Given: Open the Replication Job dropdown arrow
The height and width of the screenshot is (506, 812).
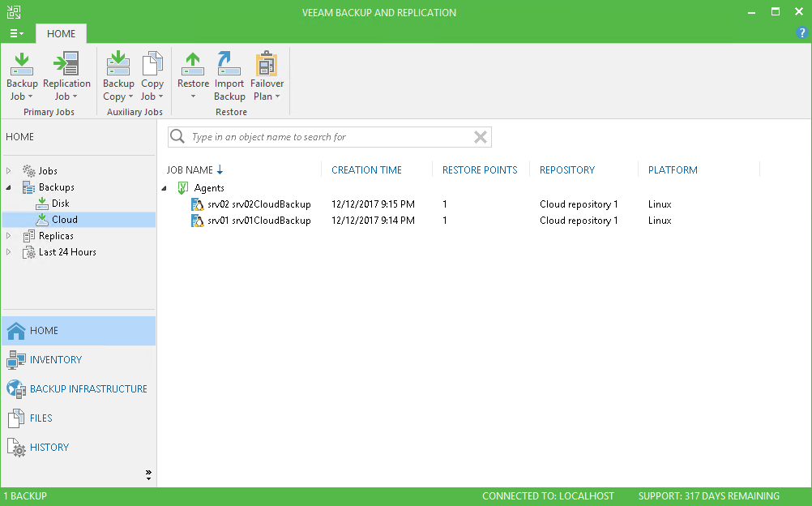Looking at the screenshot, I should (x=75, y=96).
